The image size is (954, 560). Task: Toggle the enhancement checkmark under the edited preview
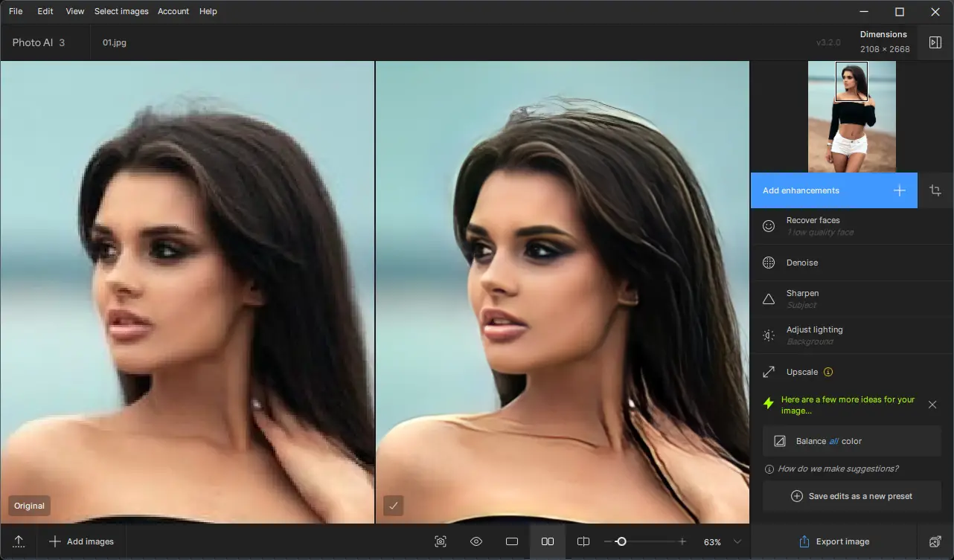(x=393, y=505)
